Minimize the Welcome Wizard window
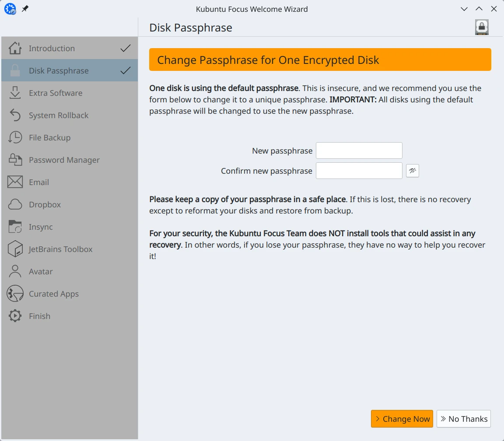The height and width of the screenshot is (441, 504). click(464, 9)
